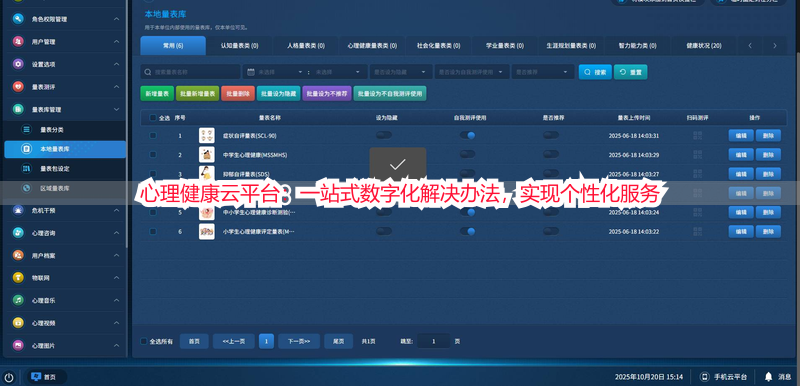
Task: Expand 物联网 with its chevron
Action: (116, 277)
